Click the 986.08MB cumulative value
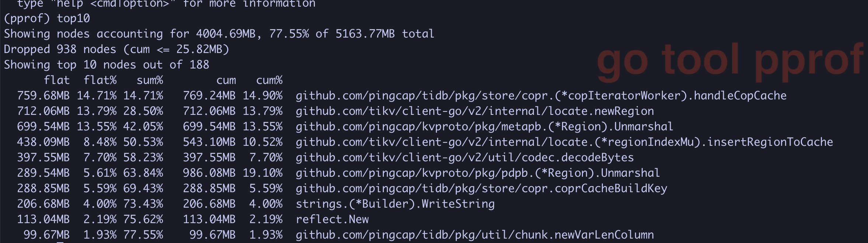The height and width of the screenshot is (243, 868). 209,173
